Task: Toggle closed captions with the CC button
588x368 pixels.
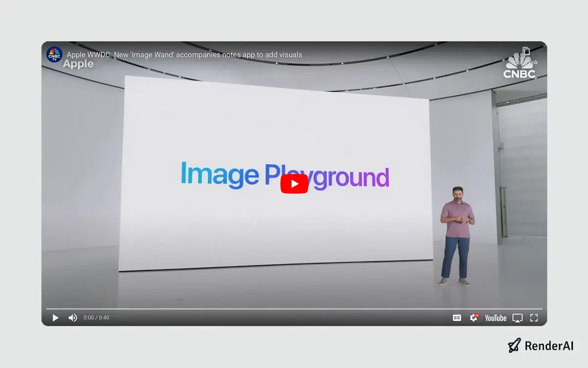Action: click(x=457, y=317)
